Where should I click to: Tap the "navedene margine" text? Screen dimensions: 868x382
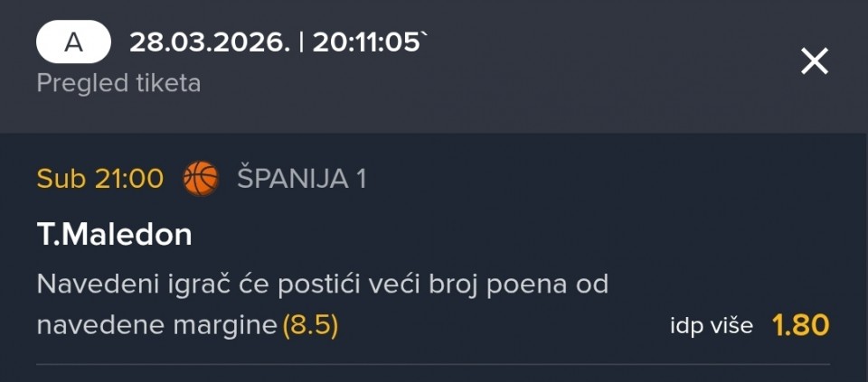click(156, 325)
